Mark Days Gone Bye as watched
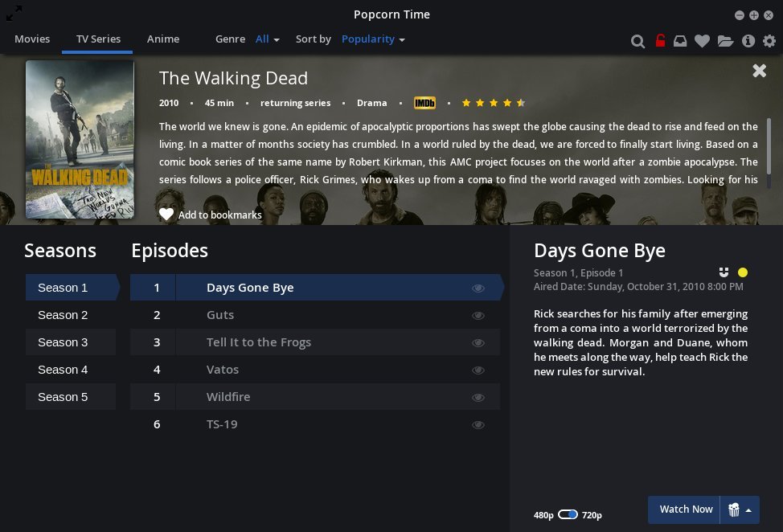Screen dimensions: 783x532 (x=478, y=288)
